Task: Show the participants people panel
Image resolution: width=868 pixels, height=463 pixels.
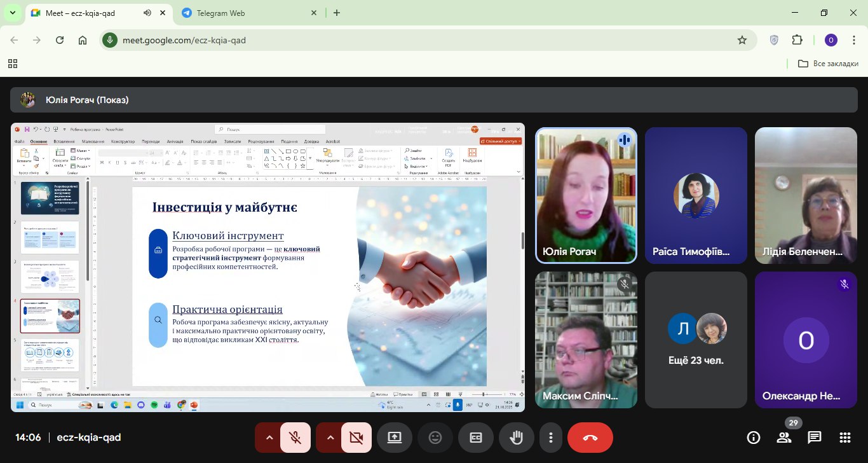Action: (x=784, y=438)
